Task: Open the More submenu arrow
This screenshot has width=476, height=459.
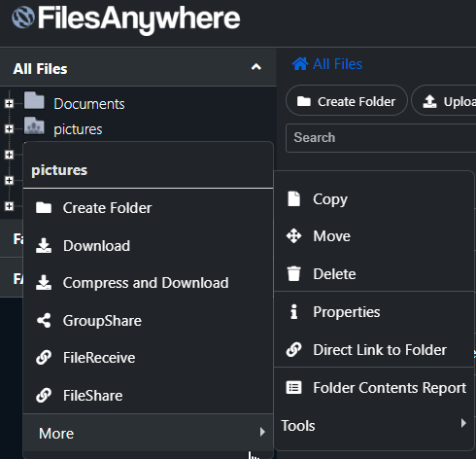Action: point(262,432)
